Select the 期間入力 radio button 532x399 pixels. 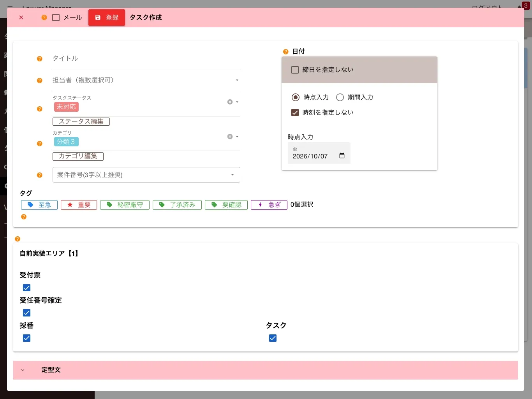pyautogui.click(x=340, y=97)
